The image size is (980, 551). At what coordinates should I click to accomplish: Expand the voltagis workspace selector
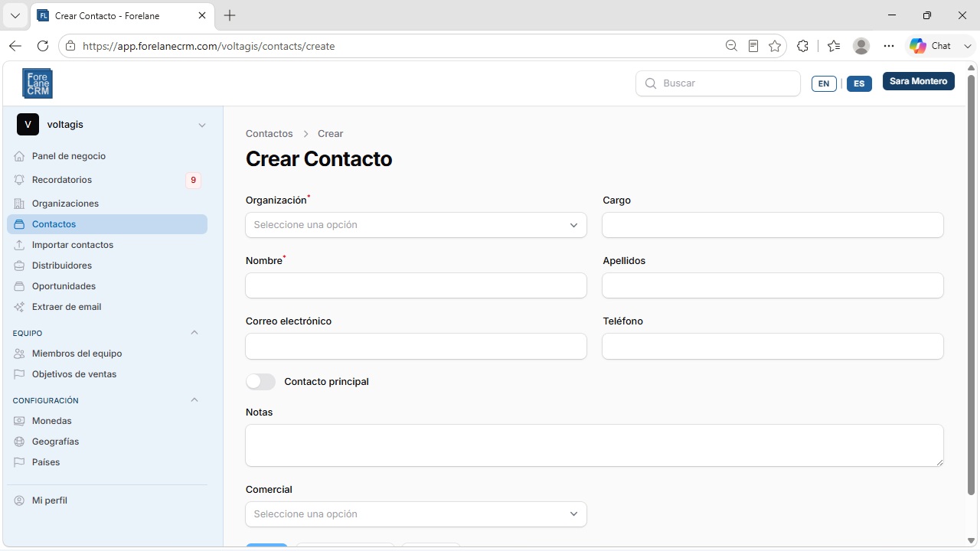point(111,125)
